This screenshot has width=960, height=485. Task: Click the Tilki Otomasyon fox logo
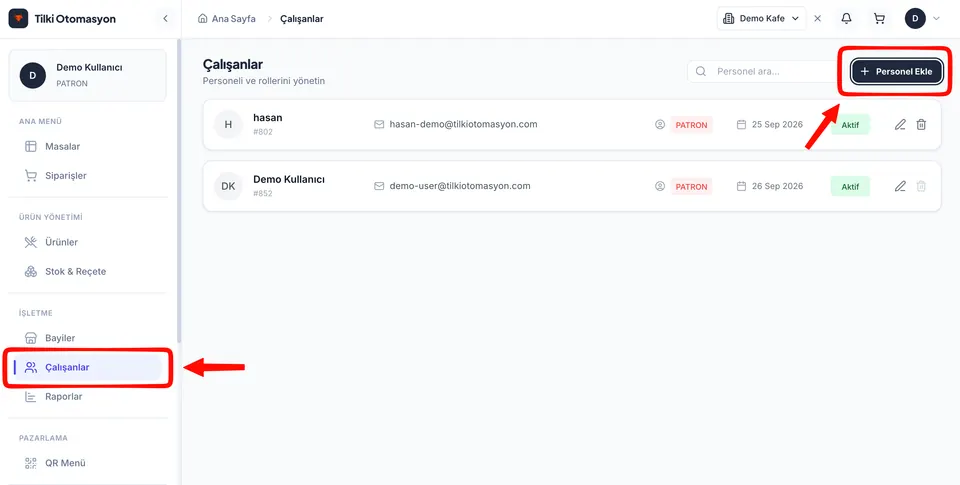point(18,18)
